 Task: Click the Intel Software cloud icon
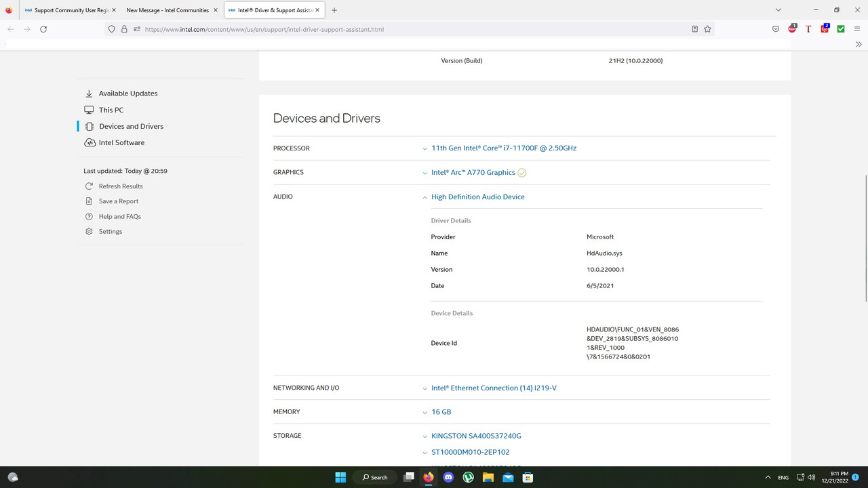coord(90,142)
